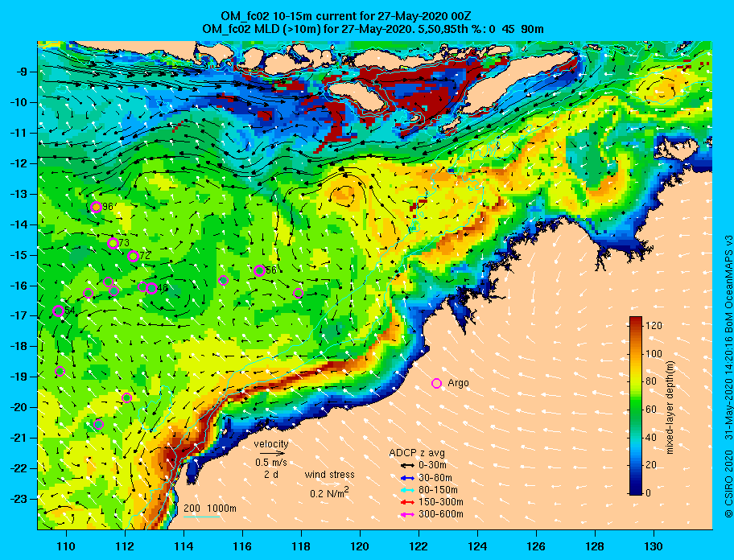The image size is (734, 560).
Task: Click the 'mixed-layer depth(m)' colorbar label
Action: tap(670, 407)
